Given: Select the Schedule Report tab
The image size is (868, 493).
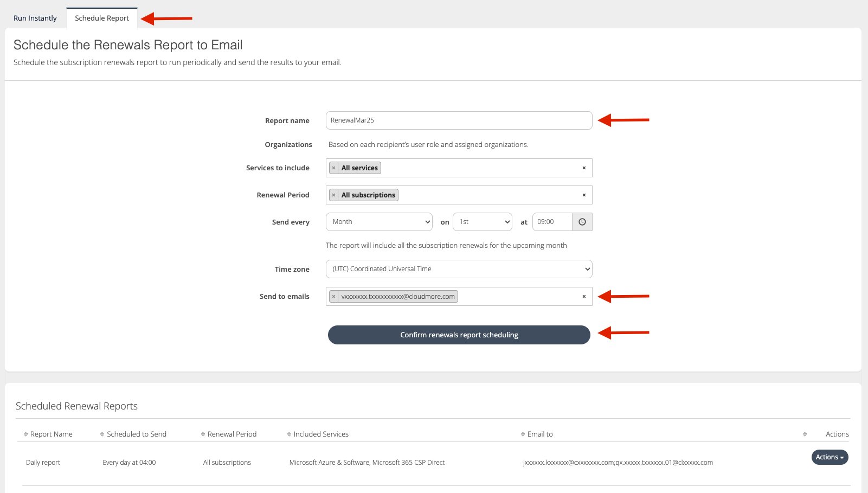Looking at the screenshot, I should coord(102,18).
